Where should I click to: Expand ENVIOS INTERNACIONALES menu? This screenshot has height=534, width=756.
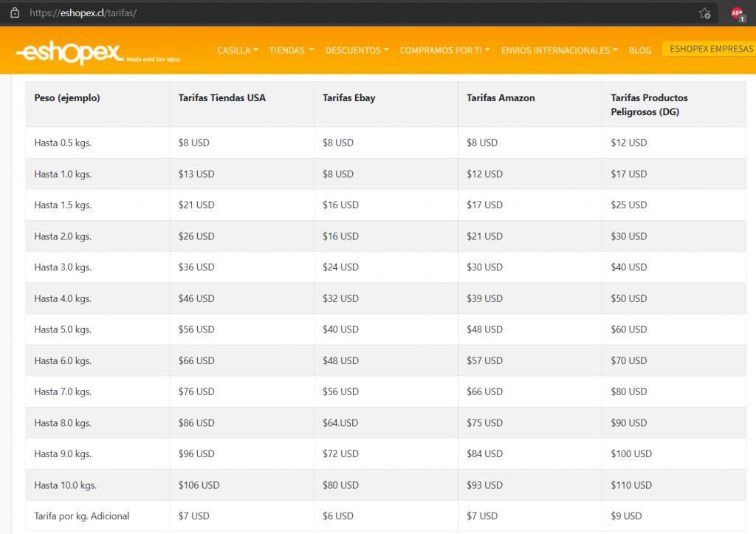(x=560, y=50)
